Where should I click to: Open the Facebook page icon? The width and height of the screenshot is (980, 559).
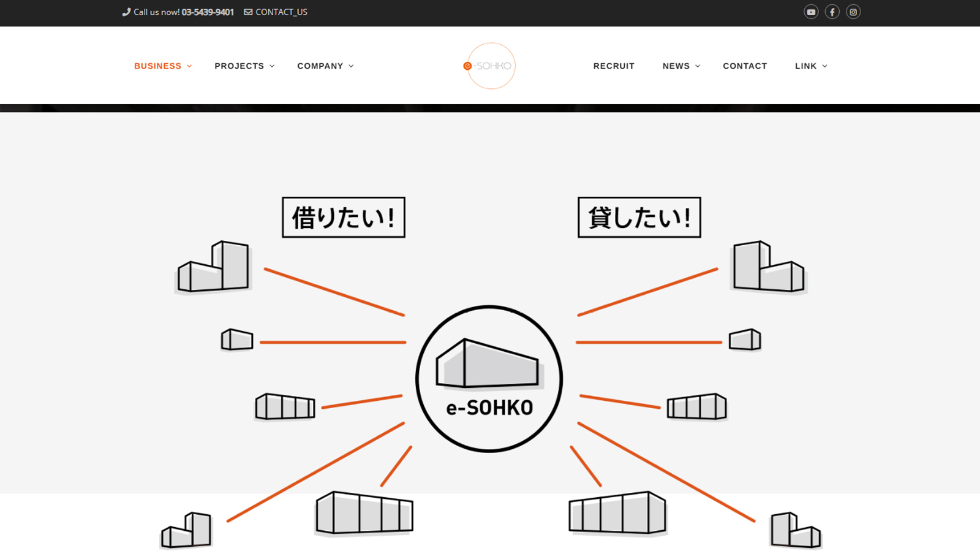click(x=832, y=11)
